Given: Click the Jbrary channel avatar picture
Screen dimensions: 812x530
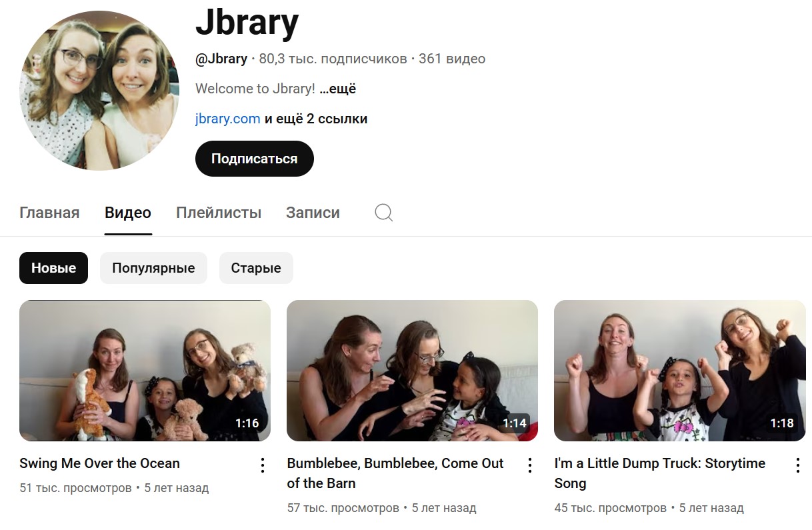Looking at the screenshot, I should [x=99, y=91].
